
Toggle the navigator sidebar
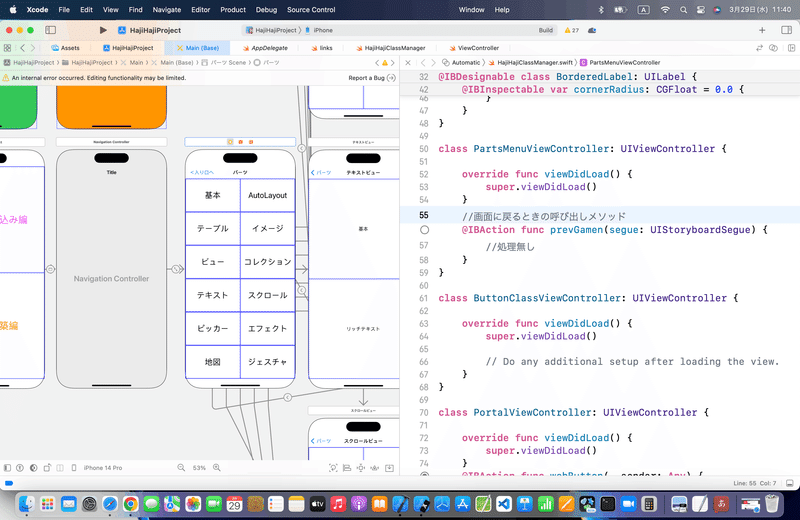click(x=51, y=30)
